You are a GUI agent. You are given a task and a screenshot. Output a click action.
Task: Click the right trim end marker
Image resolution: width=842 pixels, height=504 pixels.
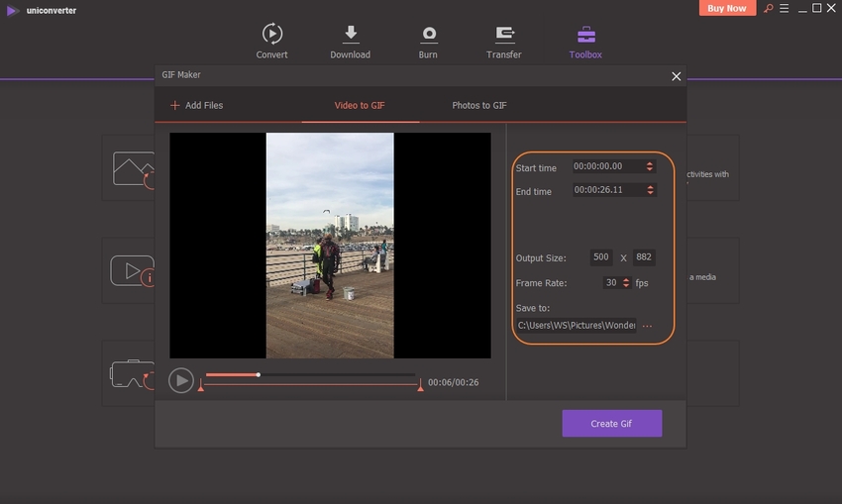tap(420, 388)
